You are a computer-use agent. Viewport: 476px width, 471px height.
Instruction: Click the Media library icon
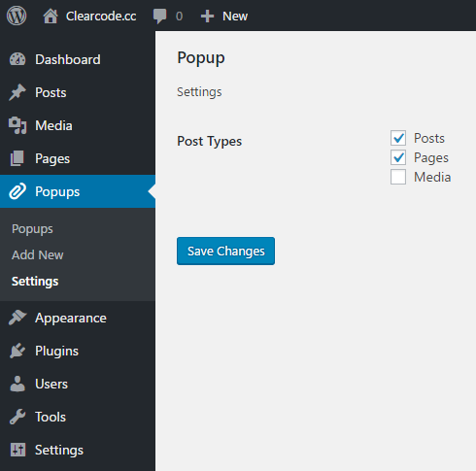17,125
